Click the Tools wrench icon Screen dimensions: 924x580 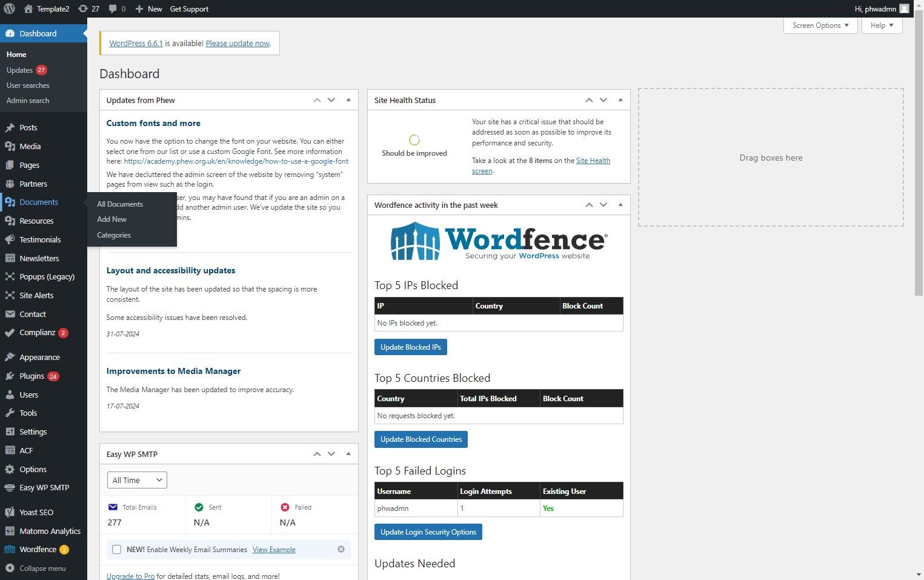coord(10,413)
